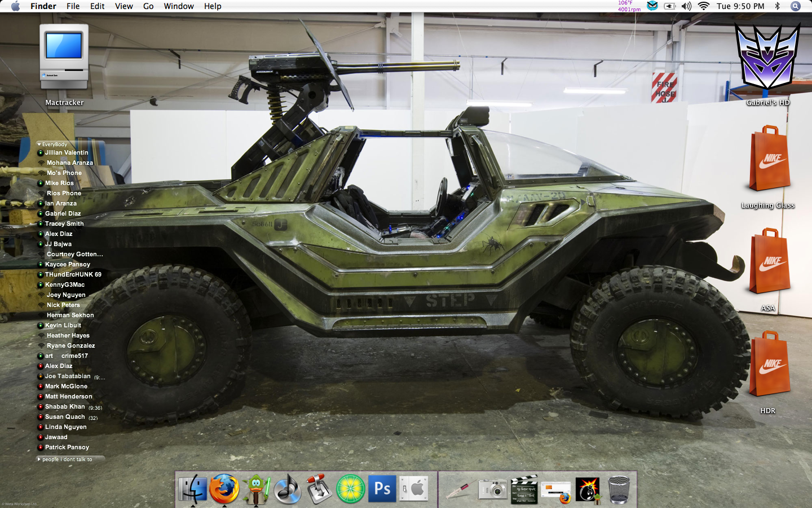Select contact Mohana Aranza
The image size is (812, 508).
(x=70, y=163)
